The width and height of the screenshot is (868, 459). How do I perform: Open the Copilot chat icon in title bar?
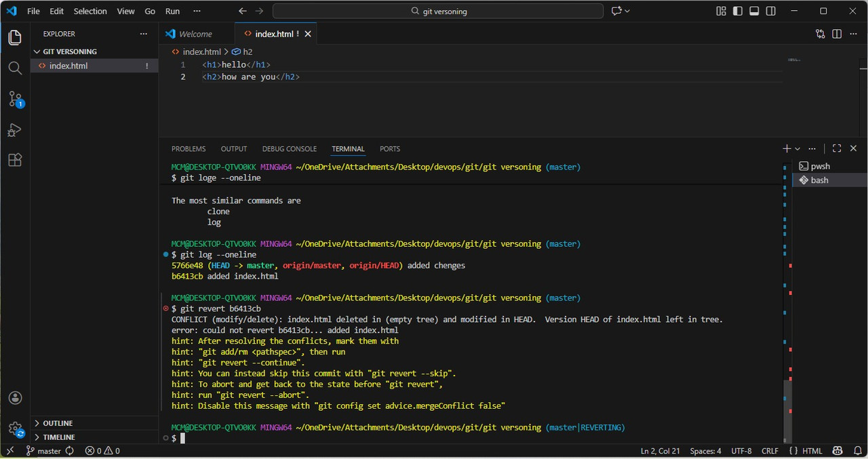616,11
